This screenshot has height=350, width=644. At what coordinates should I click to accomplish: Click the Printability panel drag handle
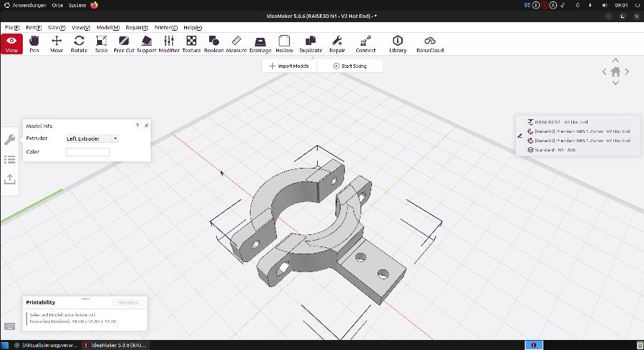click(x=85, y=299)
